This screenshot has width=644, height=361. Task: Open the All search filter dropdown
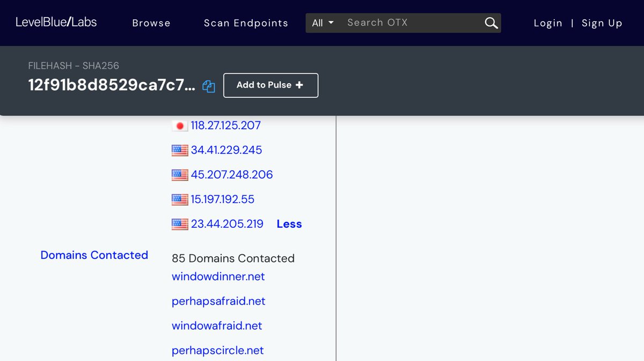tap(323, 23)
